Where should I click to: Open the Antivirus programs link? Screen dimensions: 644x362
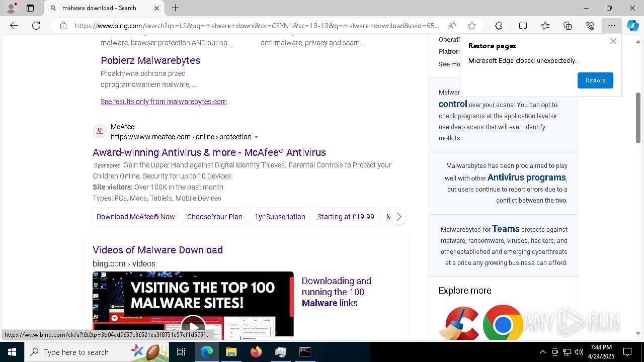click(x=527, y=177)
